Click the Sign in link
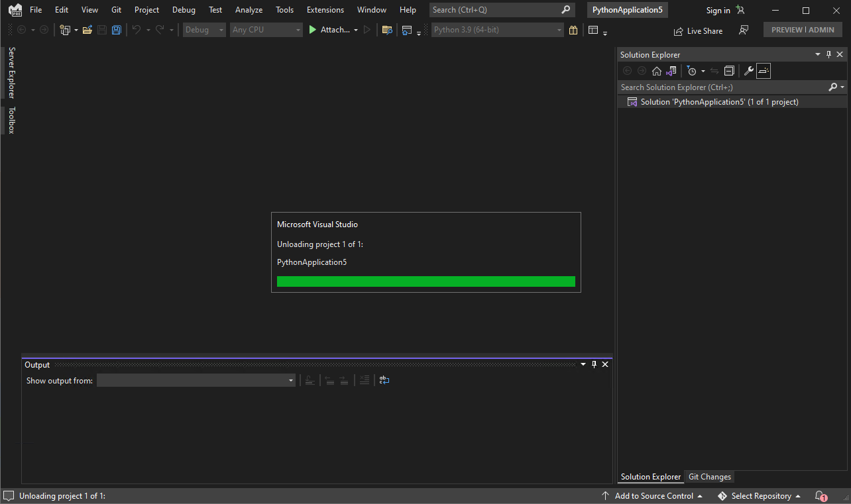851x504 pixels. coord(718,10)
